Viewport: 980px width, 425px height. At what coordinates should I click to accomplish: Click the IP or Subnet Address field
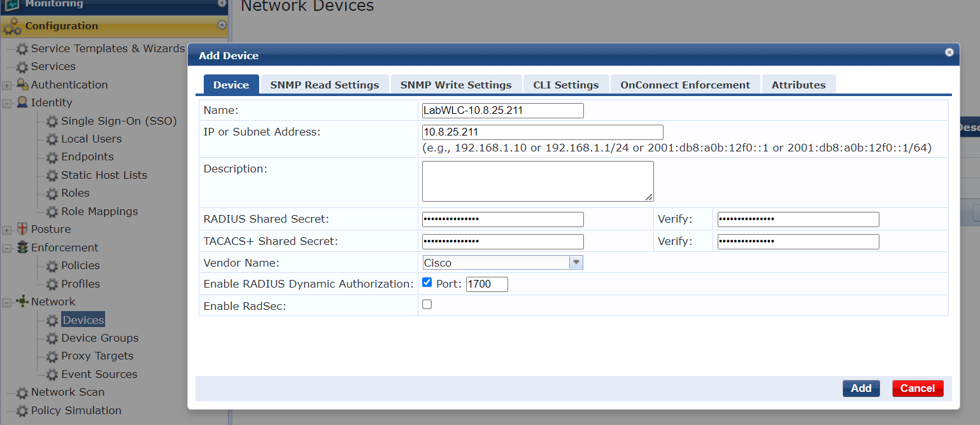(x=543, y=132)
